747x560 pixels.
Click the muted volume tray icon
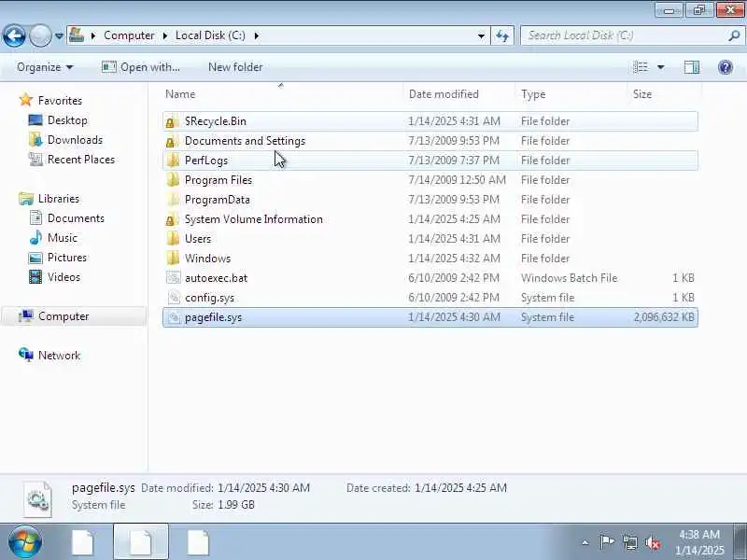tap(652, 542)
